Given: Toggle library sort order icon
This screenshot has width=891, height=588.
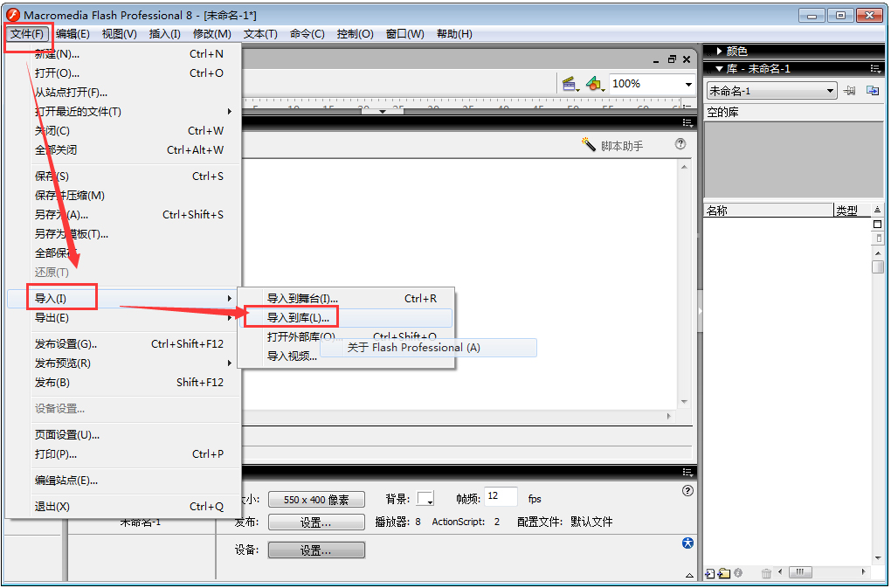Looking at the screenshot, I should 877,210.
